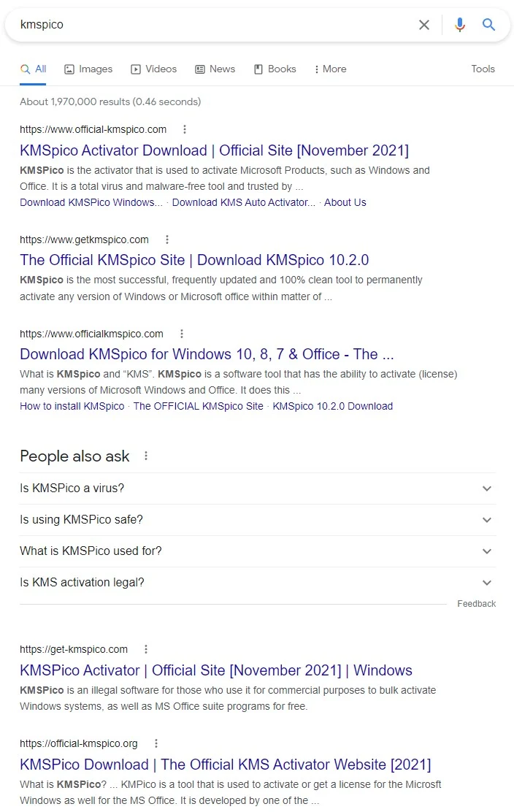The image size is (514, 812).
Task: Click the https://www.getkmspico.com URL text
Action: pos(85,240)
